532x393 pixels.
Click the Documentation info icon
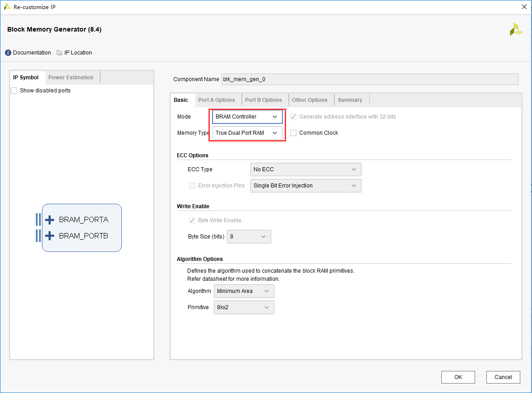click(8, 53)
